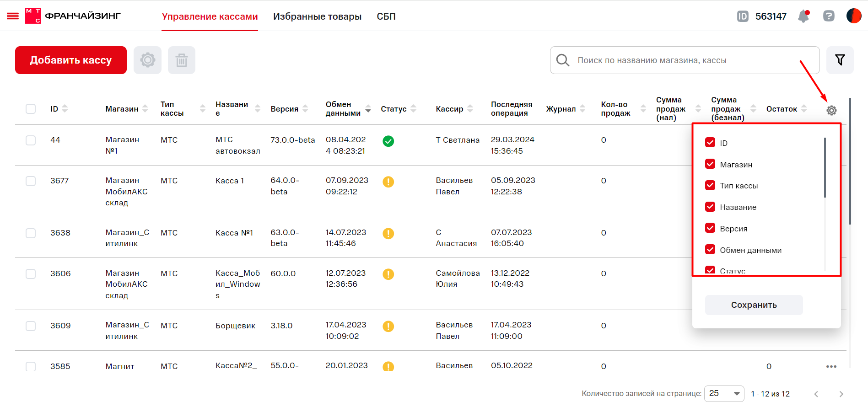Select the row checkbox for ID 3677
This screenshot has width=868, height=407.
tap(31, 181)
